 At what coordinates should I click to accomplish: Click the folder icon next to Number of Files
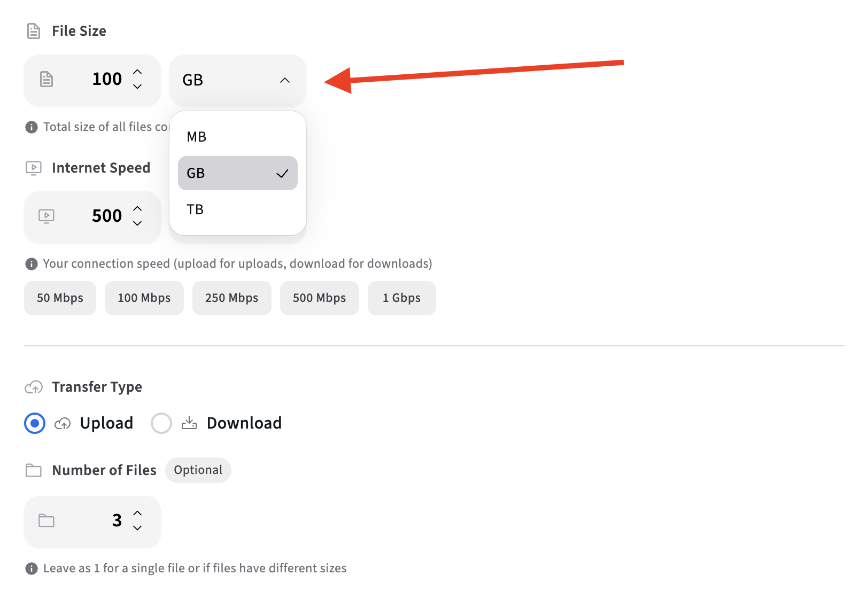click(x=34, y=470)
